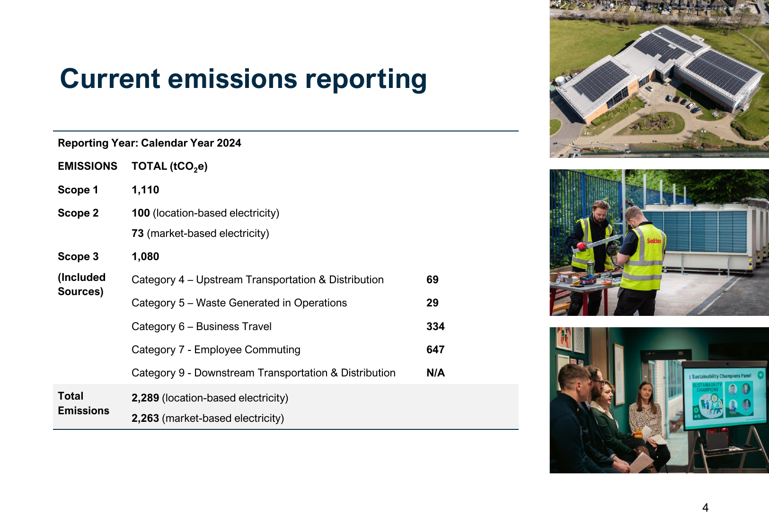Screen dimensions: 769x532
Task: Click the Category 4 value 69
Action: coord(433,279)
